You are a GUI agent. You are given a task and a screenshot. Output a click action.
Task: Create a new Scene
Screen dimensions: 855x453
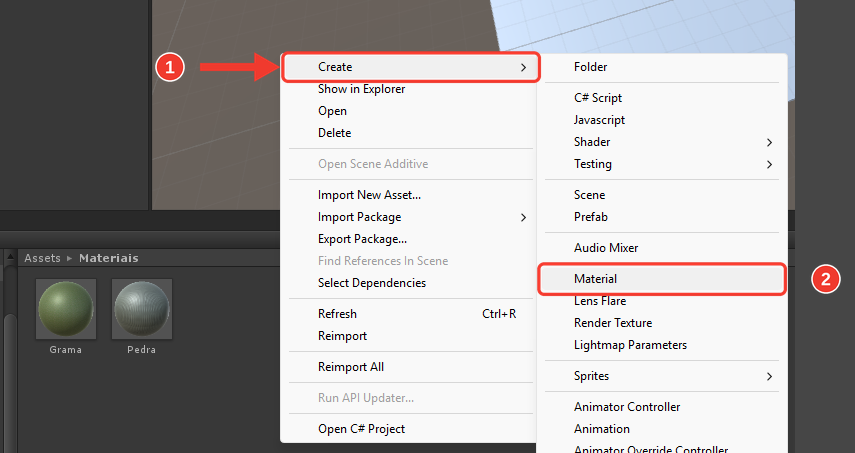662,195
